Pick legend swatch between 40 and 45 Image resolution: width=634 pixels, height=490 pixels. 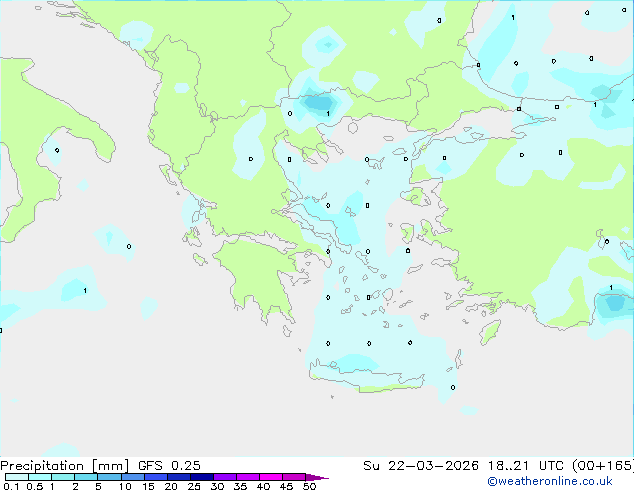point(271,477)
